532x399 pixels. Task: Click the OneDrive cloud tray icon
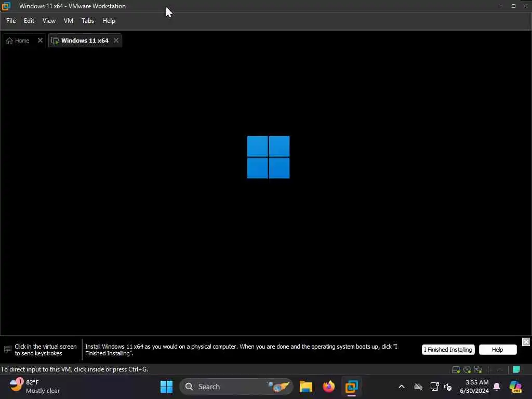coord(418,387)
